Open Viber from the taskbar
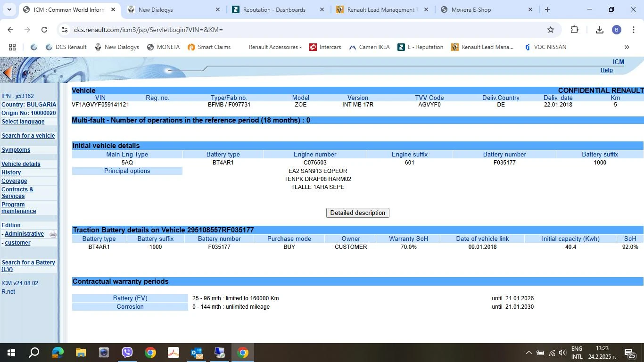 coord(127,353)
